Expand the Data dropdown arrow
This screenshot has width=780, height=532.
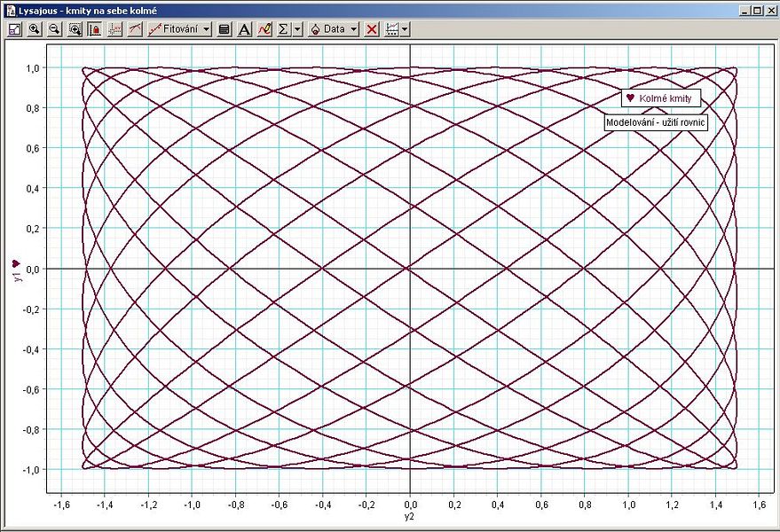(354, 29)
